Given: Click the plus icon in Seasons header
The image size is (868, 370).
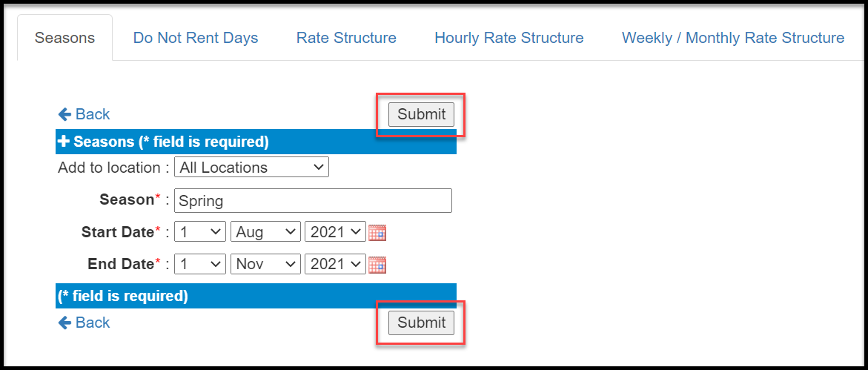Looking at the screenshot, I should [x=64, y=142].
